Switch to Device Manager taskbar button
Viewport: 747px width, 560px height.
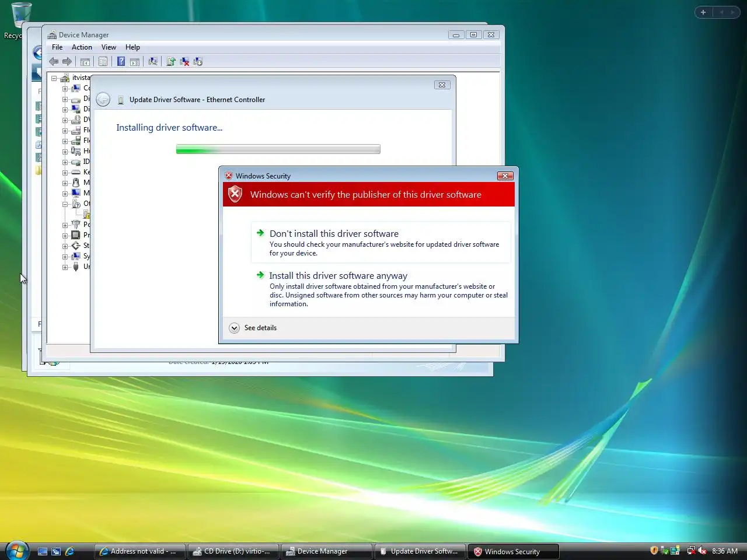327,551
